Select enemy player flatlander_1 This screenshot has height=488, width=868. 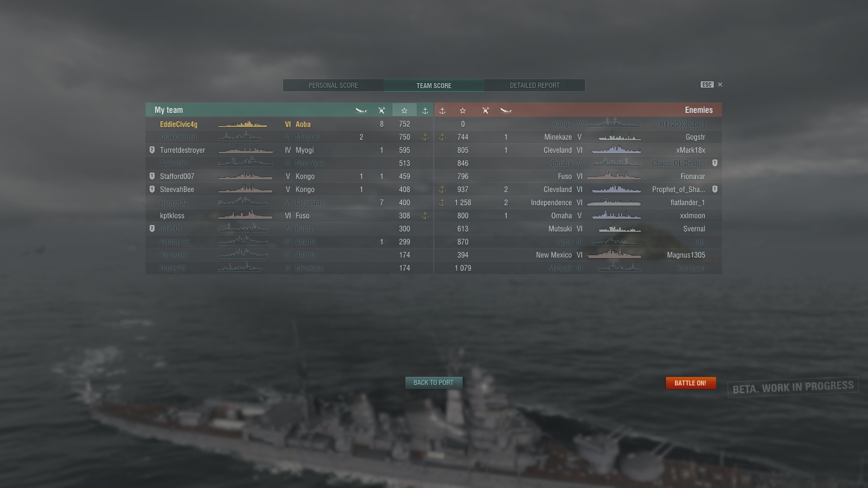tap(688, 202)
